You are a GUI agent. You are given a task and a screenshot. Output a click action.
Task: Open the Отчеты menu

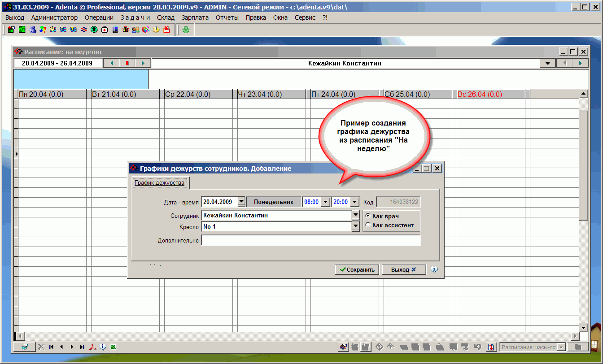(x=227, y=17)
